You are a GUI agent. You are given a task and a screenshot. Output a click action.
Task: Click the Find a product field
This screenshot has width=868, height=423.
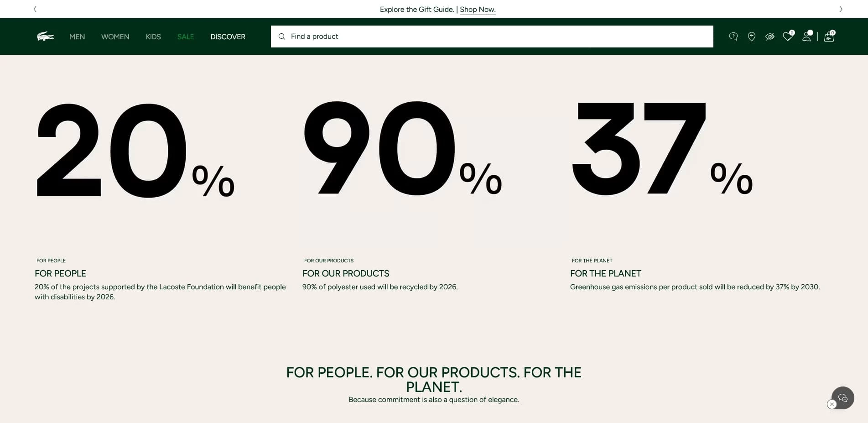(x=497, y=37)
